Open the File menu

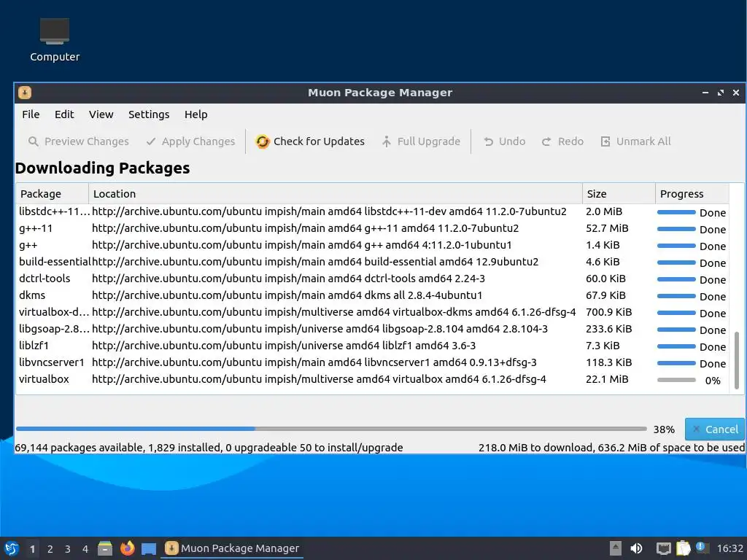click(x=31, y=114)
